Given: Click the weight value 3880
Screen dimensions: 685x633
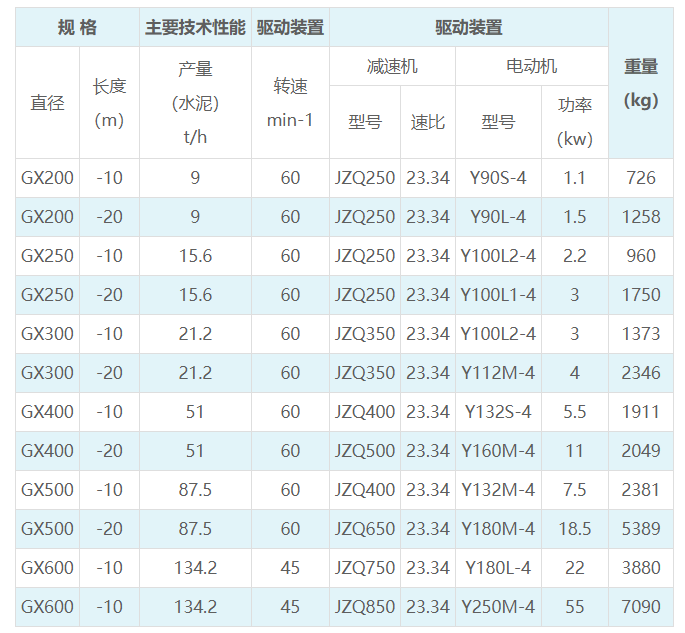Looking at the screenshot, I should click(x=641, y=568).
